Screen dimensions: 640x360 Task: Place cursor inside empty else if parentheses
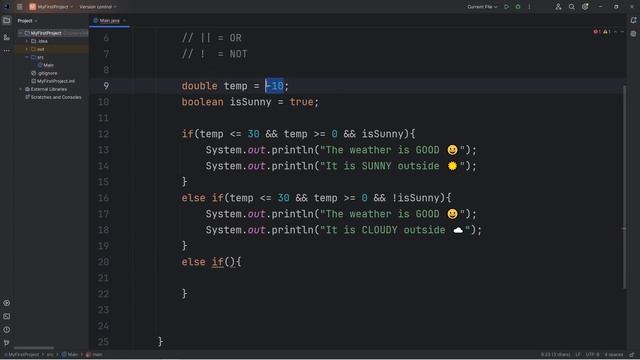tap(229, 262)
